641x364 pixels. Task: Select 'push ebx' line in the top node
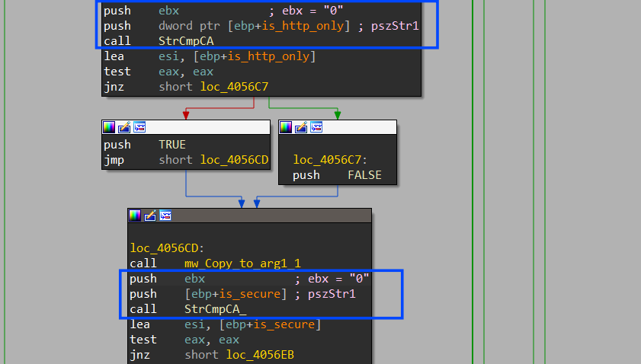click(x=223, y=11)
